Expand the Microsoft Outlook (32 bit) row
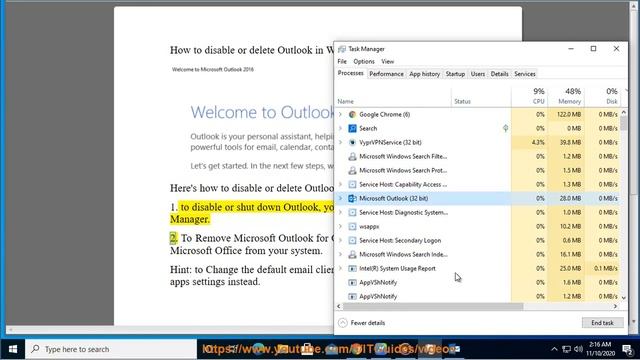This screenshot has width=640, height=360. (x=340, y=198)
